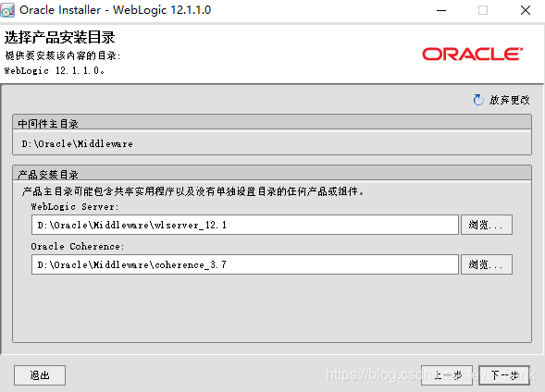Click the 退出 exit button

[x=40, y=375]
